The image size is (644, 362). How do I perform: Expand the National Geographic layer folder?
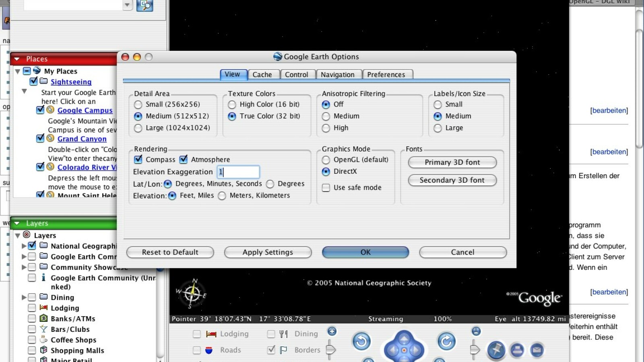24,246
